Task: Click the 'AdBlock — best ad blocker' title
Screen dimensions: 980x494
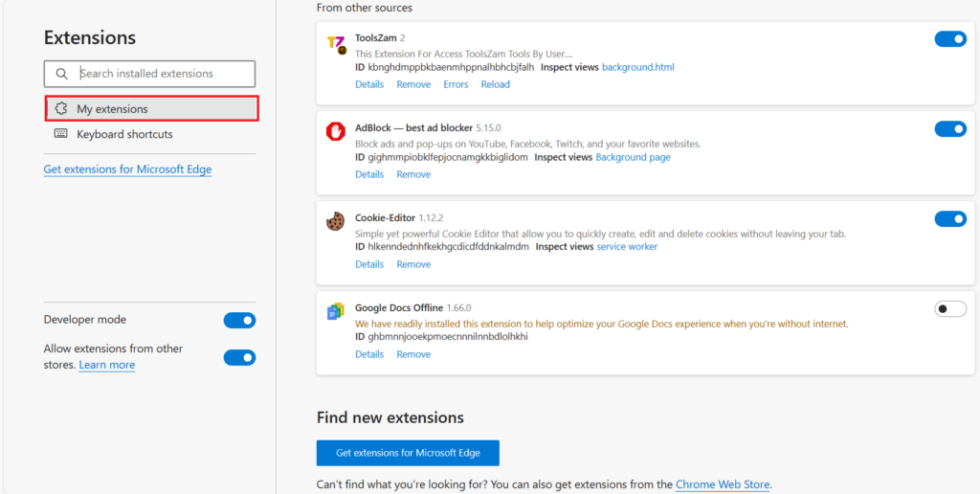Action: (x=413, y=128)
